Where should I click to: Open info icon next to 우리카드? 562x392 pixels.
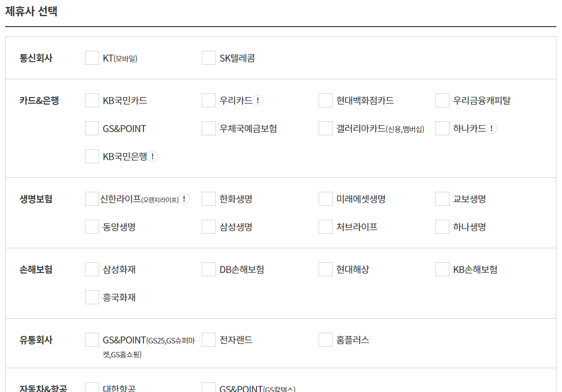pyautogui.click(x=258, y=100)
